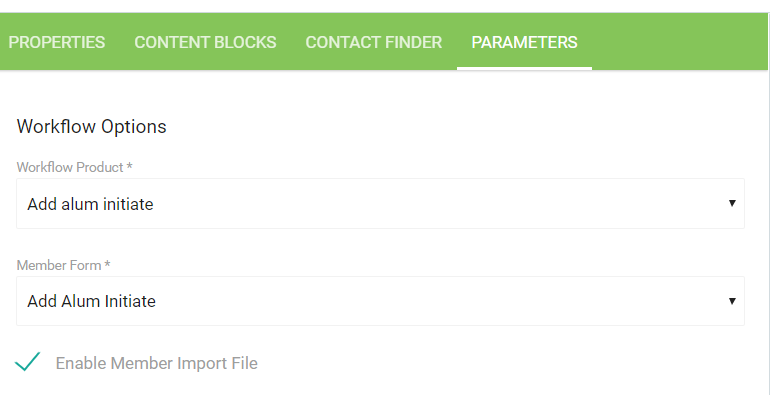
Task: Open the Member Form combo box
Action: point(380,301)
